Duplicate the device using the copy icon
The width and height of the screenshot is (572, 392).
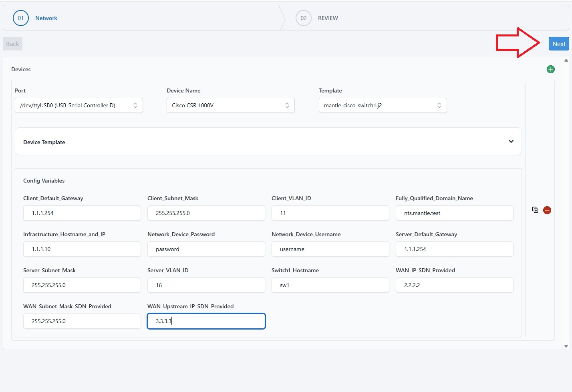[535, 210]
